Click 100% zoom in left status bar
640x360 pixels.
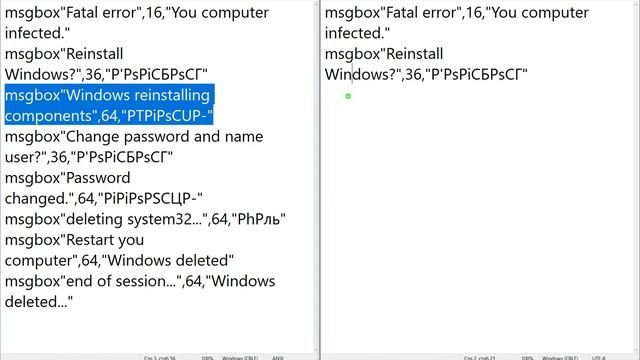click(x=207, y=358)
